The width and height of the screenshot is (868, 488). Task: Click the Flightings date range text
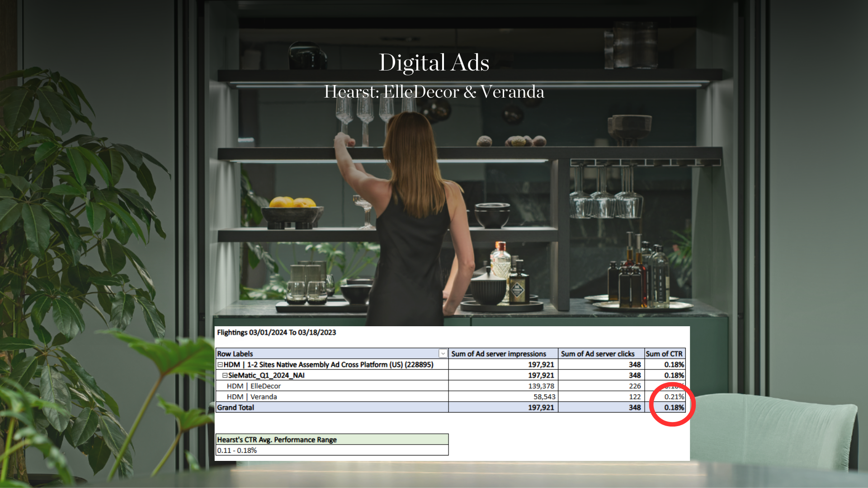coord(276,333)
